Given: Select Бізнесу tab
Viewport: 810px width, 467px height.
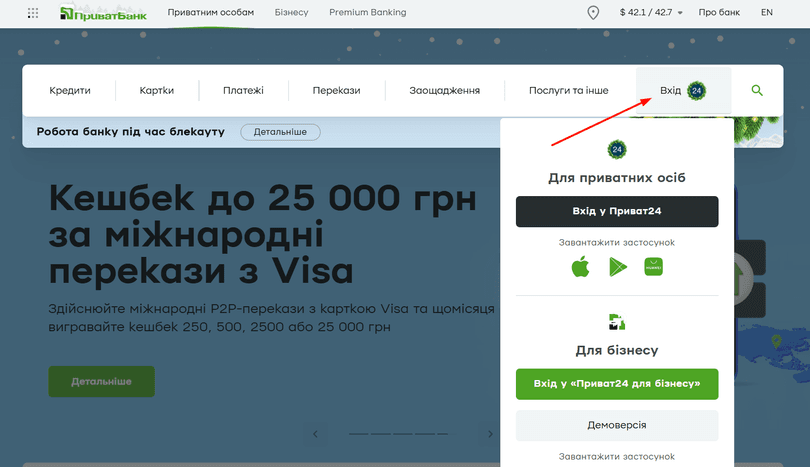Looking at the screenshot, I should pyautogui.click(x=291, y=12).
